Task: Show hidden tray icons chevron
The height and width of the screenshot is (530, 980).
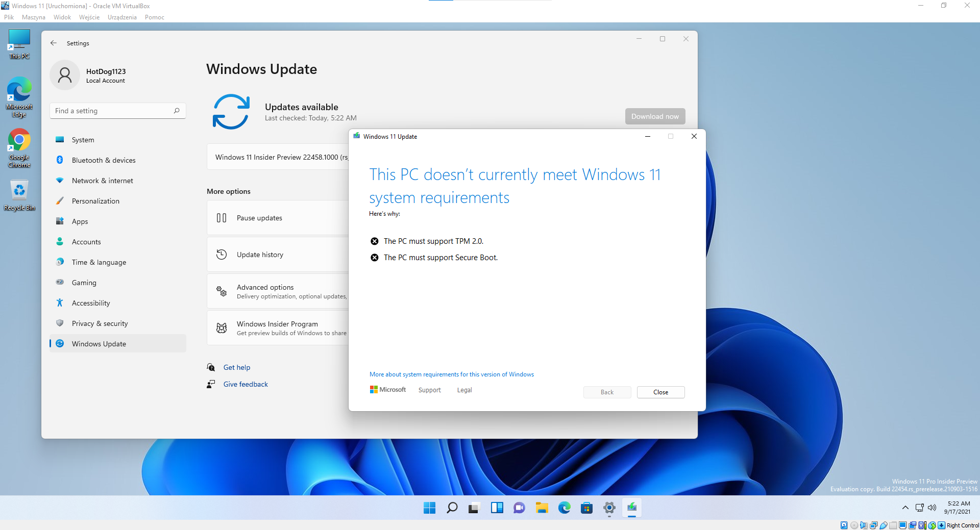Action: 905,508
